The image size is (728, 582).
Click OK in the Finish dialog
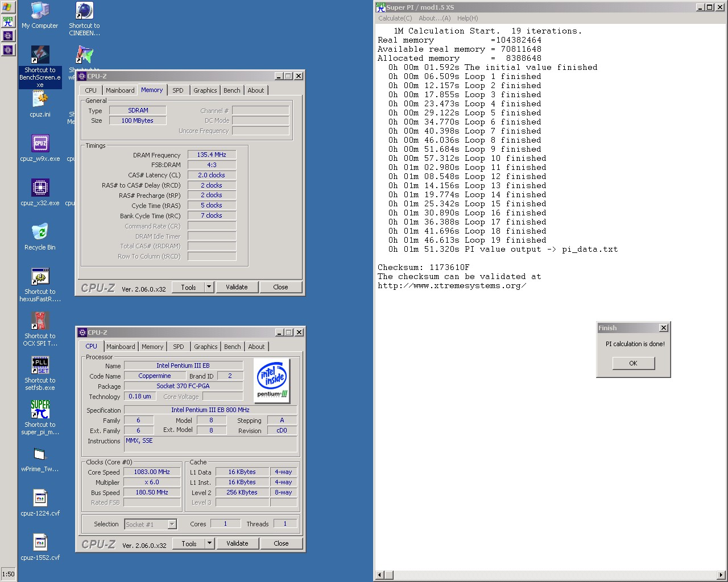633,363
